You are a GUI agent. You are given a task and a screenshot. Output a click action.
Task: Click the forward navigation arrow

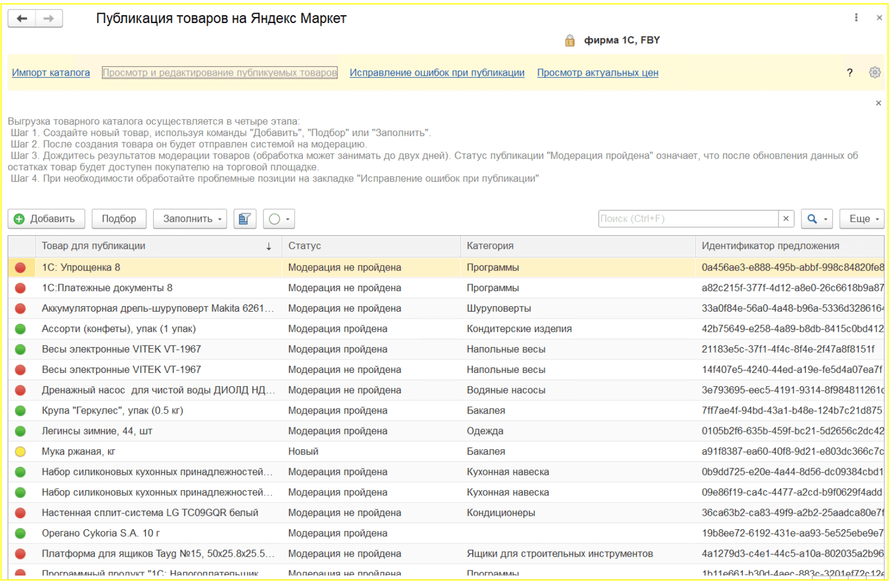tap(49, 19)
